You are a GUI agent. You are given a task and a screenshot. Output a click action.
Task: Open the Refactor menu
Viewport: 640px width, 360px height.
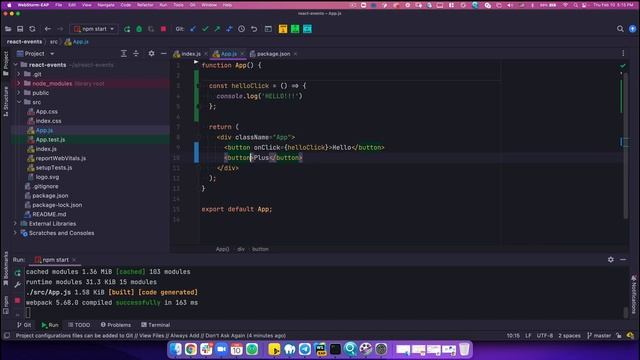click(145, 5)
